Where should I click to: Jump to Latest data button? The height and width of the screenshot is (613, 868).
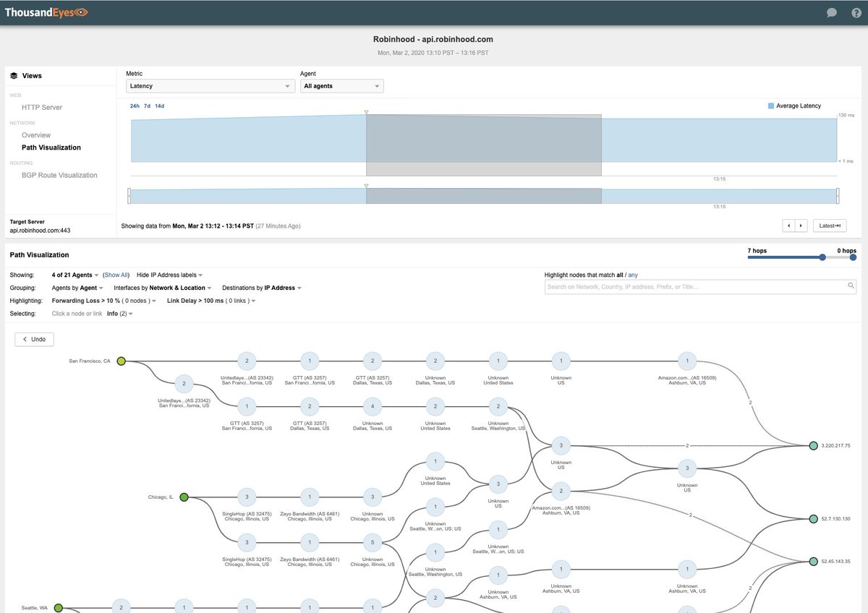tap(830, 226)
